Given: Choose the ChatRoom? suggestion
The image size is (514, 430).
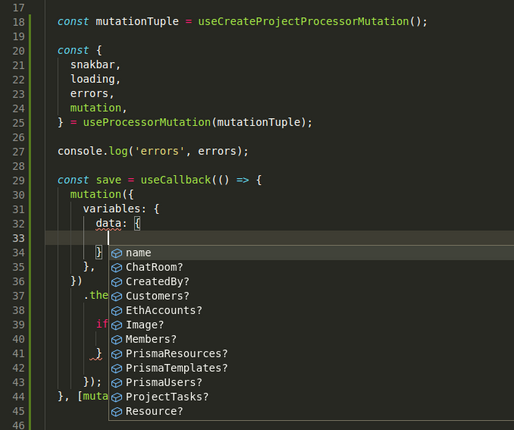Looking at the screenshot, I should click(312, 267).
